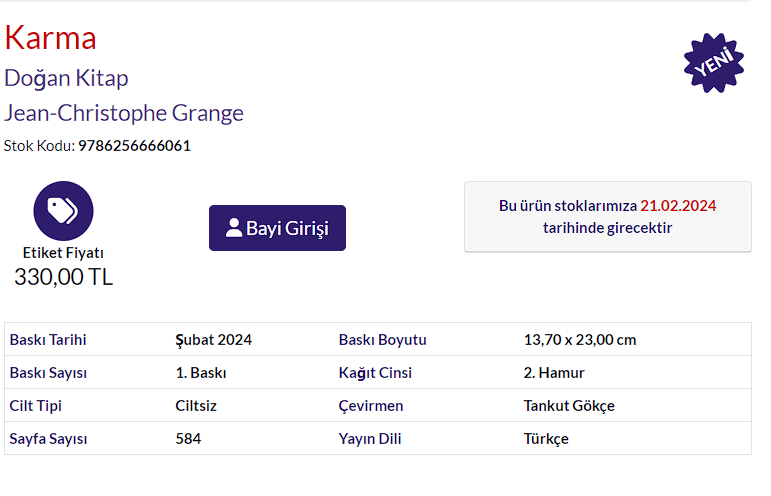Click the Kağıt Cinsi table label
This screenshot has height=496, width=771.
pyautogui.click(x=375, y=373)
